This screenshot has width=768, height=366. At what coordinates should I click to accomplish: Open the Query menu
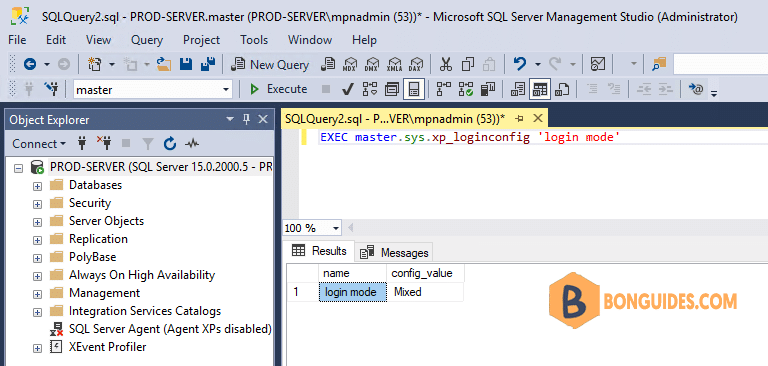(147, 40)
